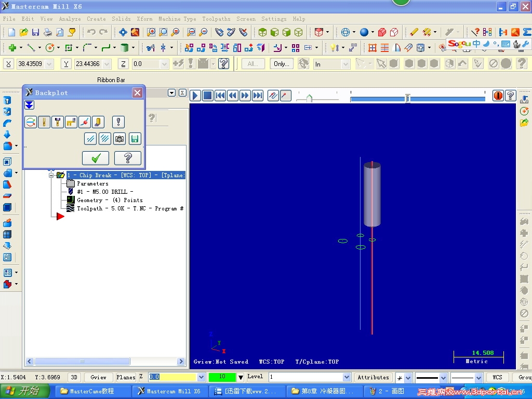Jump to end of toolpath backplot
Image resolution: width=532 pixels, height=399 pixels.
point(258,96)
